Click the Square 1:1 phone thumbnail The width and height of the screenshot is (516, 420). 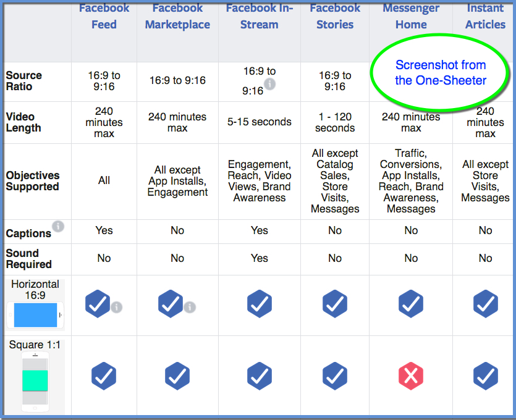pos(35,382)
